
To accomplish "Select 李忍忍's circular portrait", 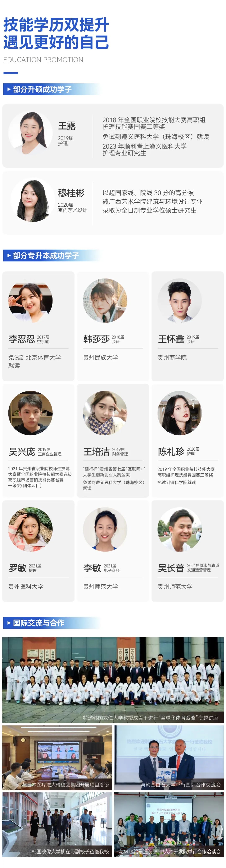I will [x=30, y=301].
